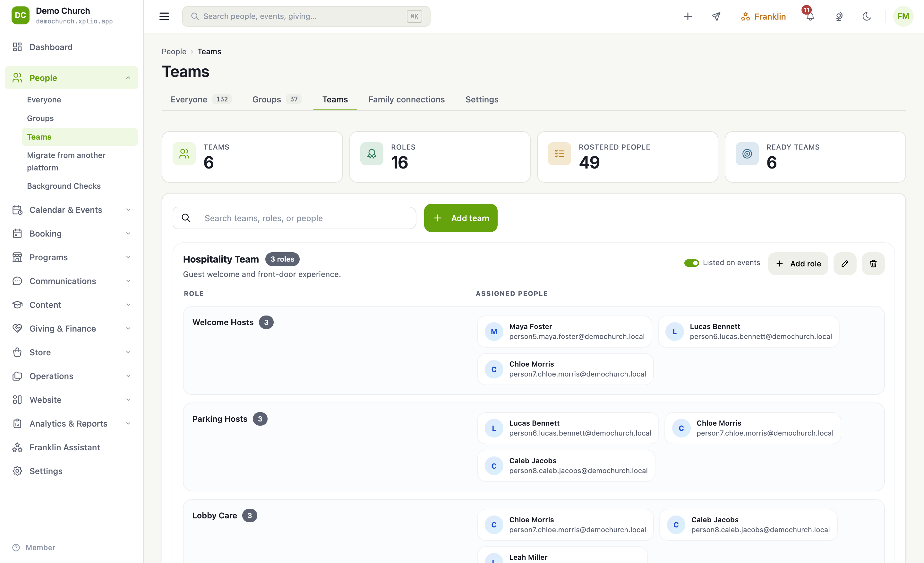This screenshot has width=924, height=563.
Task: Click the plus quick-add icon in header
Action: [x=687, y=16]
